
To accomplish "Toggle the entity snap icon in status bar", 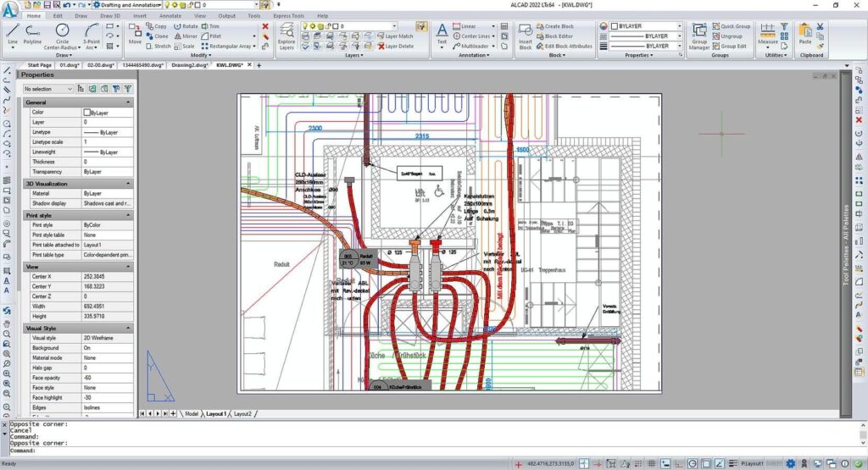I will click(705, 464).
